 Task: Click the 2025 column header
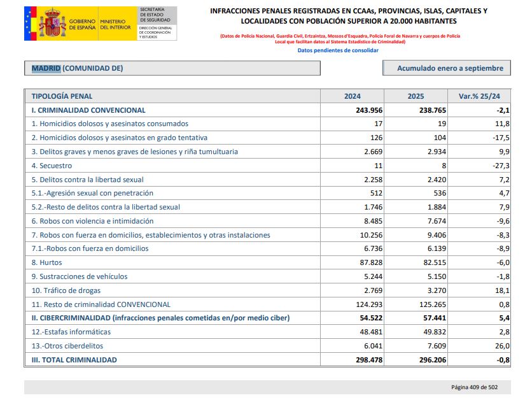416,96
